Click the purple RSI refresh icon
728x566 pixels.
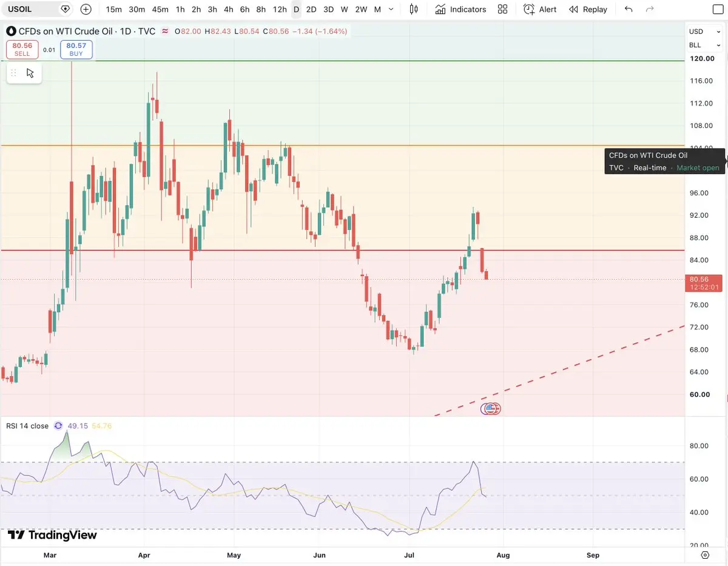[58, 426]
